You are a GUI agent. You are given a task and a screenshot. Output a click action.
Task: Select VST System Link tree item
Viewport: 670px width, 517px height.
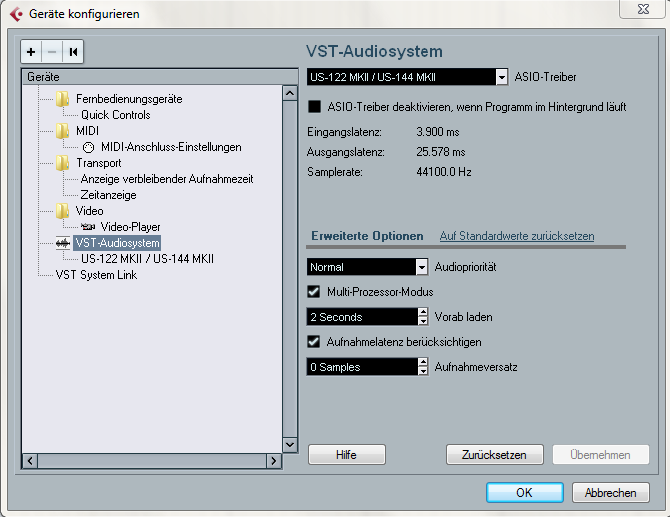[96, 275]
